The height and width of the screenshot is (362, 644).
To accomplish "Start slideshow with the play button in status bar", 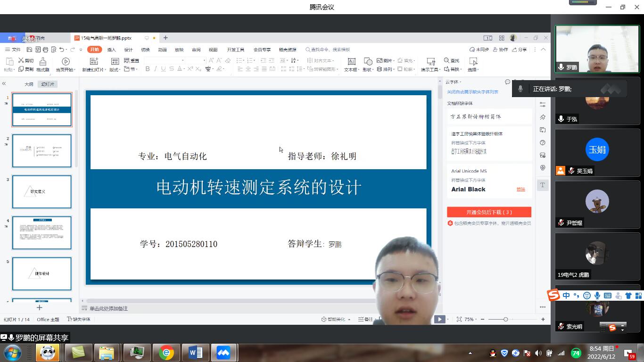I will pyautogui.click(x=439, y=319).
